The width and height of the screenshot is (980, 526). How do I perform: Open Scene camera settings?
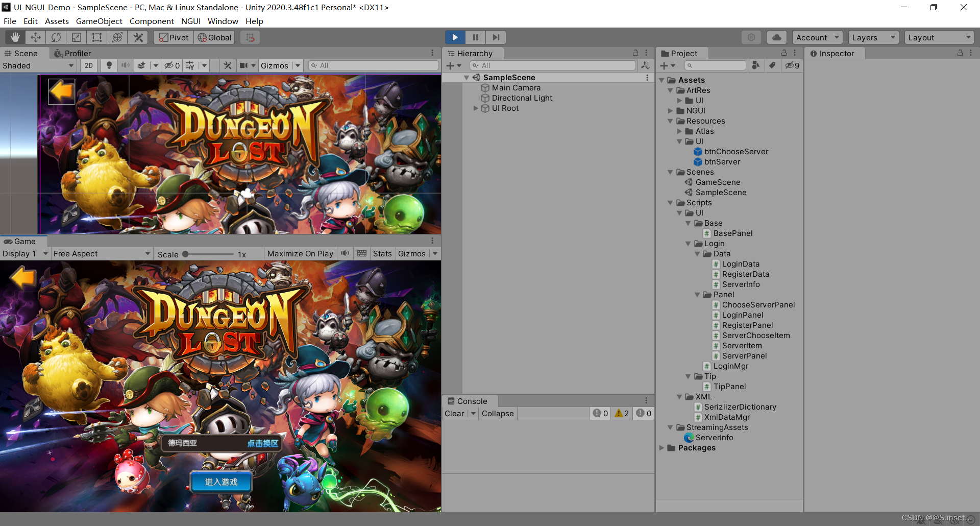point(244,65)
